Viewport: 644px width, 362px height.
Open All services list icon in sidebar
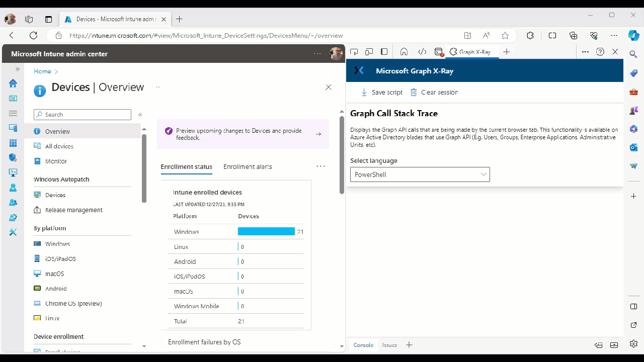pos(13,114)
